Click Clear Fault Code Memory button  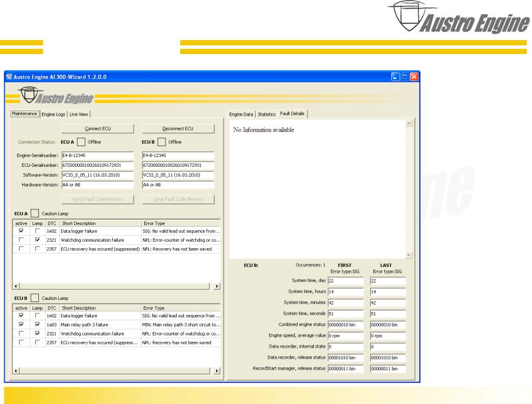coord(178,199)
